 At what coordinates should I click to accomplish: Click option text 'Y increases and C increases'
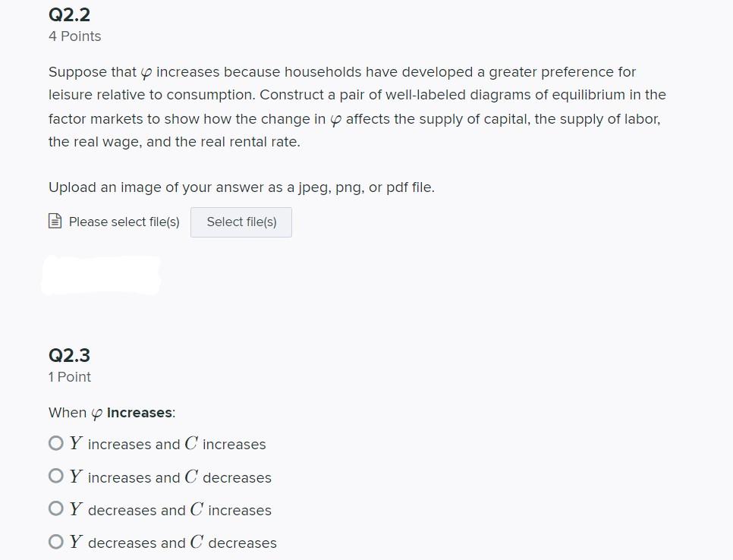click(168, 444)
